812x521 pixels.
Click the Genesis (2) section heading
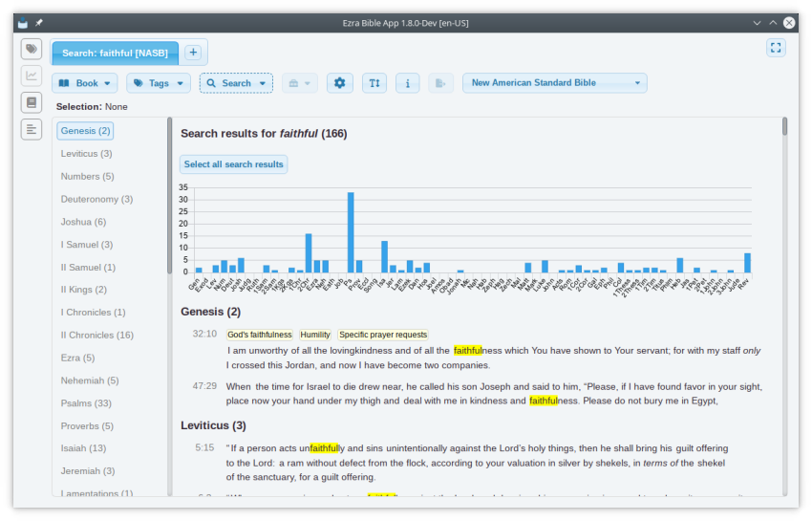[x=211, y=312]
